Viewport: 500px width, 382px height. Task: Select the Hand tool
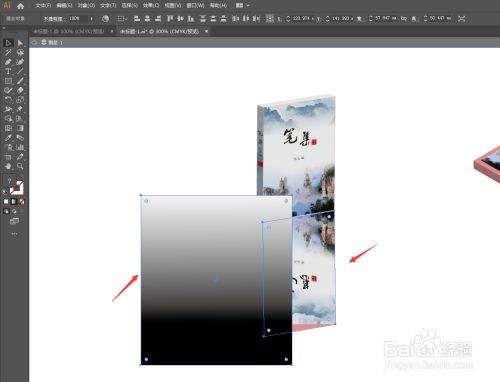(8, 166)
